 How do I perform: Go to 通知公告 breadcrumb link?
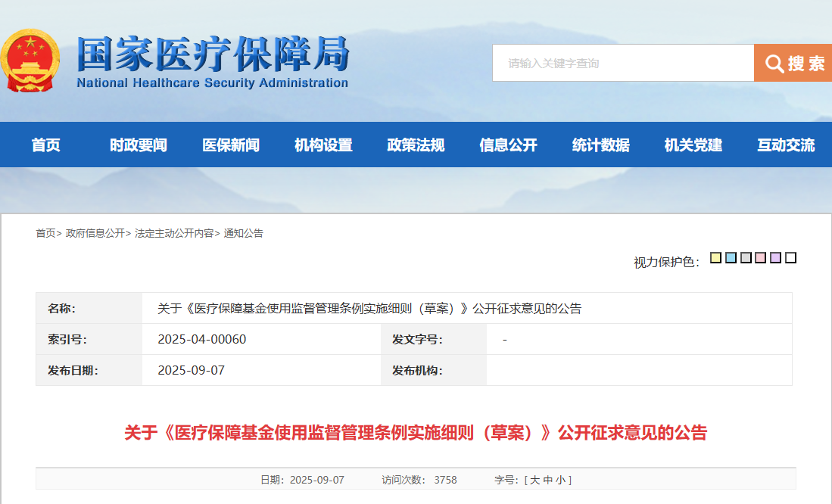coord(243,234)
